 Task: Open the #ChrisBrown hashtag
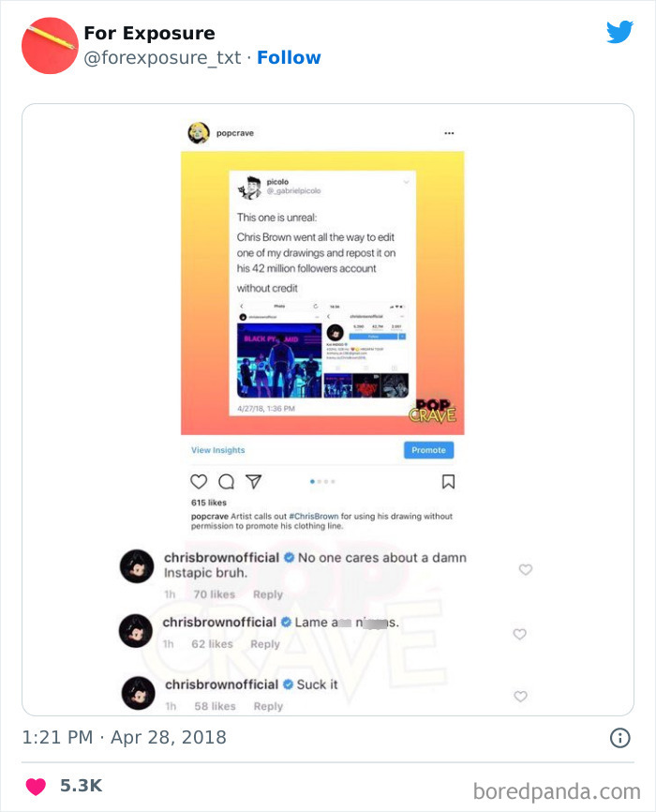[314, 517]
